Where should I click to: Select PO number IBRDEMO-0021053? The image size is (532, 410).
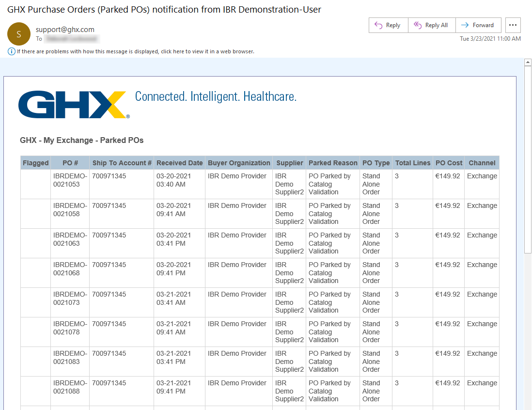tap(70, 180)
